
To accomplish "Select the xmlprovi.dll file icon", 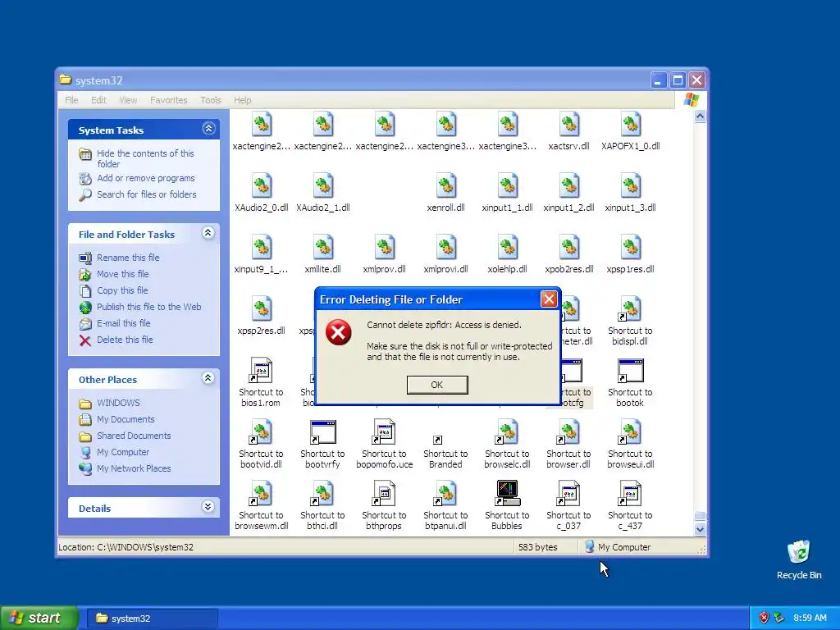I will [445, 248].
